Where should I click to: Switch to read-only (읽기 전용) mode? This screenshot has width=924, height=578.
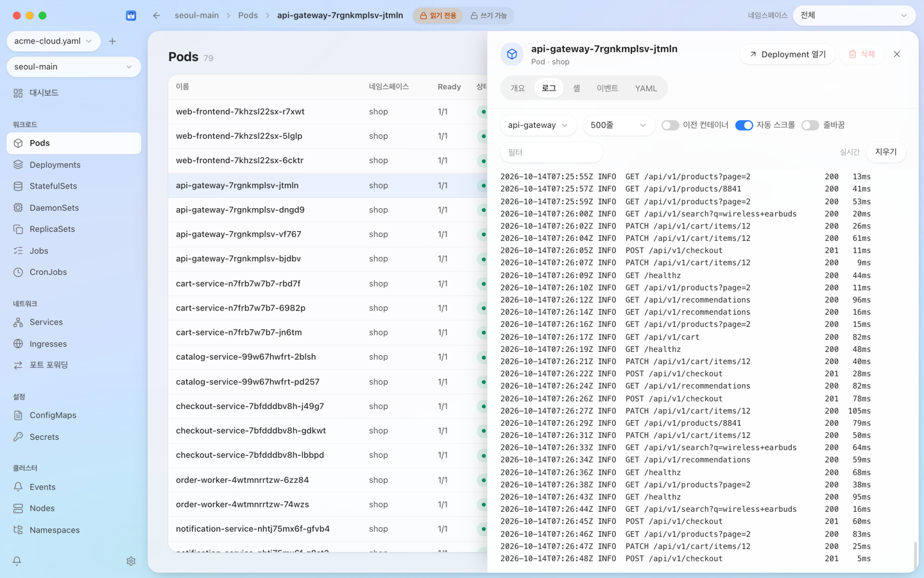click(438, 15)
